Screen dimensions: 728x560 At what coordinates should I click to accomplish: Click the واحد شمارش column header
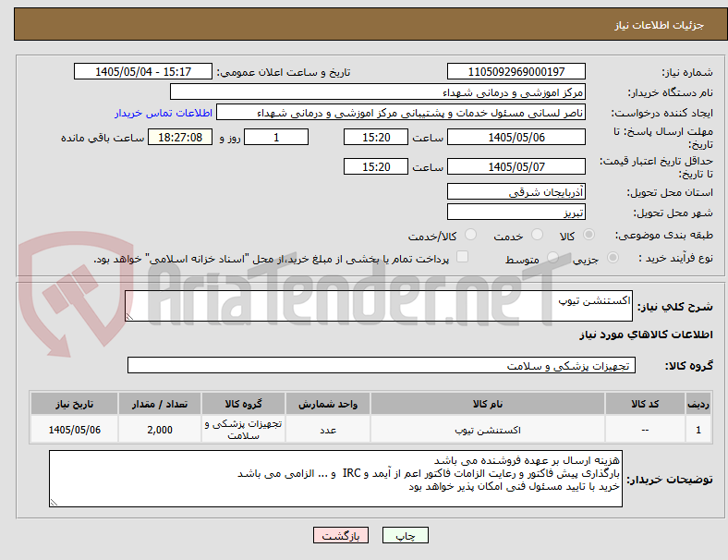click(x=328, y=404)
